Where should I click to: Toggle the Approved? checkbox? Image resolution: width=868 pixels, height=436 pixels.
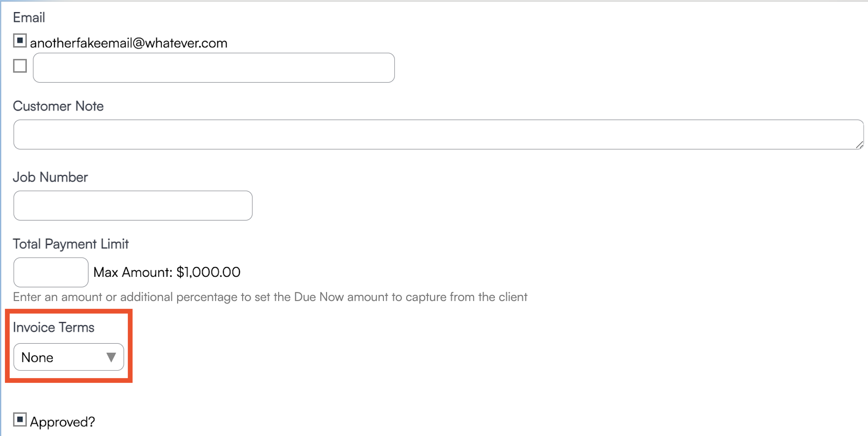pyautogui.click(x=20, y=420)
